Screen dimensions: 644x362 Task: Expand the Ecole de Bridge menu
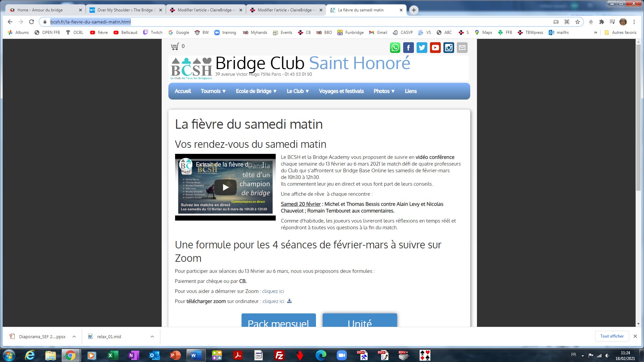[256, 91]
